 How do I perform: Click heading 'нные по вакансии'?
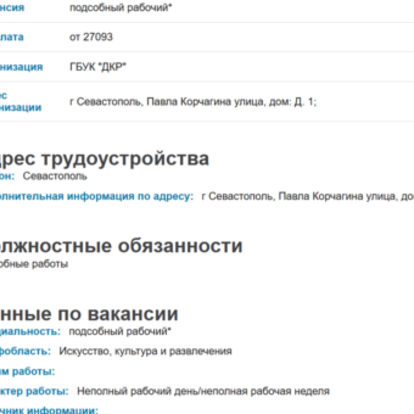(89, 314)
